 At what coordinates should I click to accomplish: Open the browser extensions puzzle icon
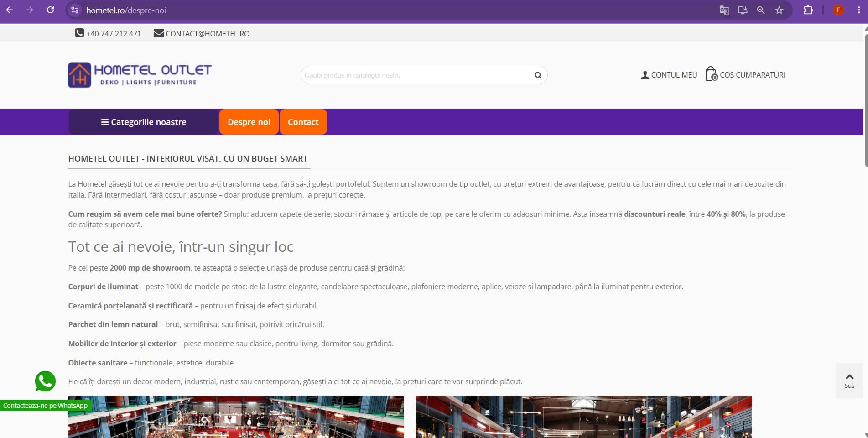[808, 10]
